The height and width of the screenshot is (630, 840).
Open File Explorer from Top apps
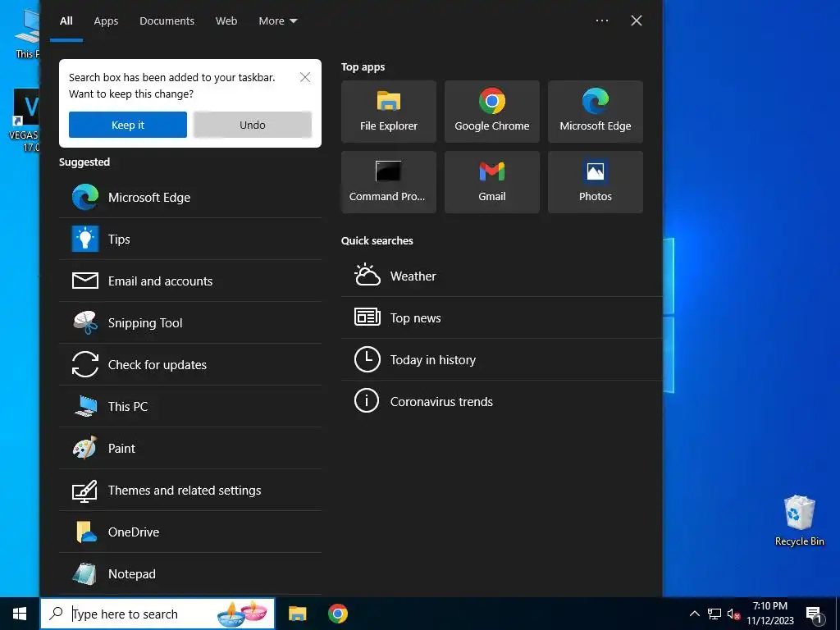coord(388,112)
